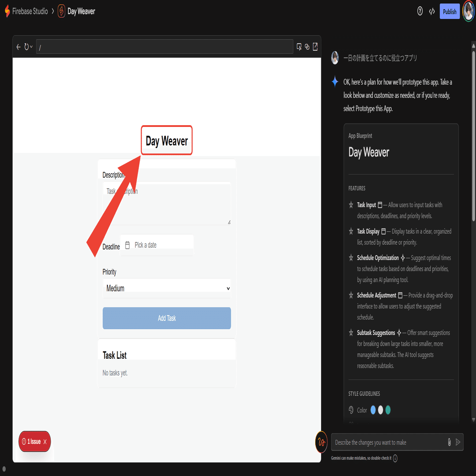Click the orange draw annotate button beside the chat box
This screenshot has width=476, height=476.
(321, 442)
